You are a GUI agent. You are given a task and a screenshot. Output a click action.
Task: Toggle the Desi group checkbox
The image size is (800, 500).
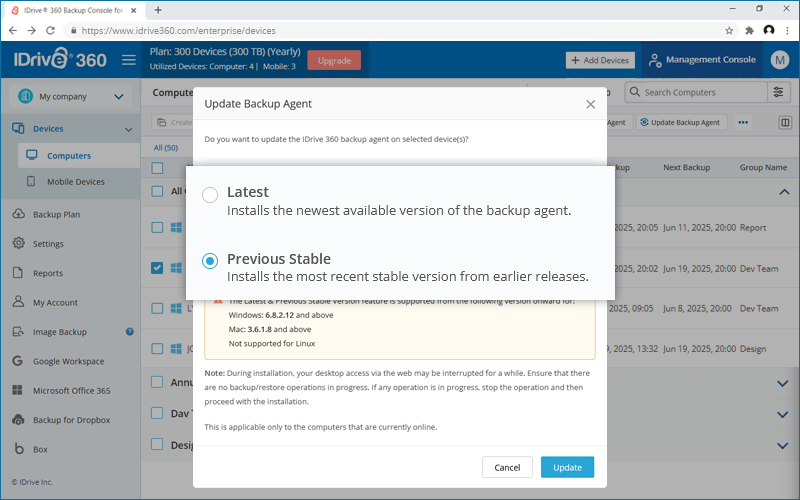(157, 444)
